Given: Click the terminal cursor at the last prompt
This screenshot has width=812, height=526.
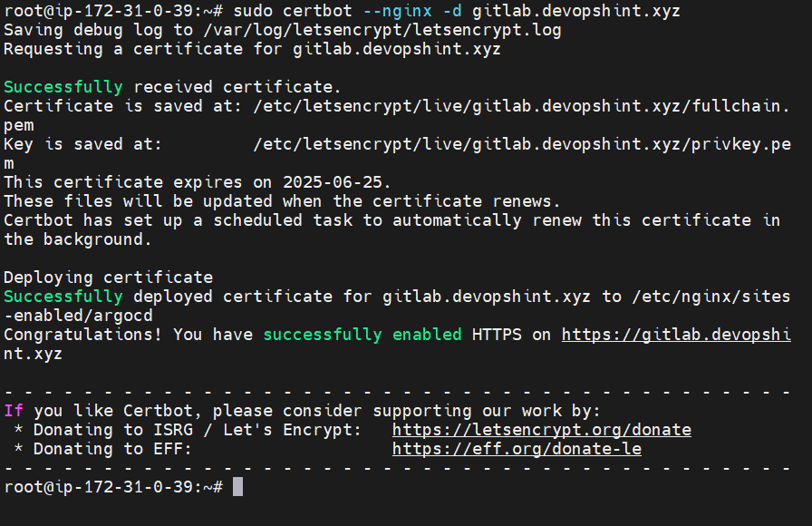Looking at the screenshot, I should coord(237,487).
